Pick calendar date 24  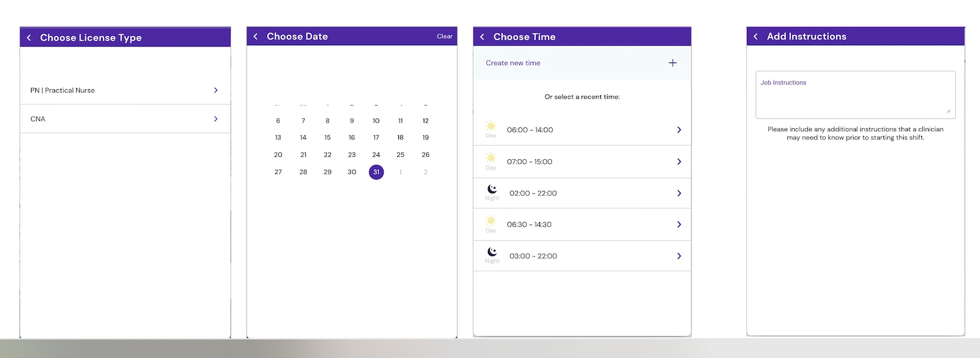pyautogui.click(x=376, y=155)
